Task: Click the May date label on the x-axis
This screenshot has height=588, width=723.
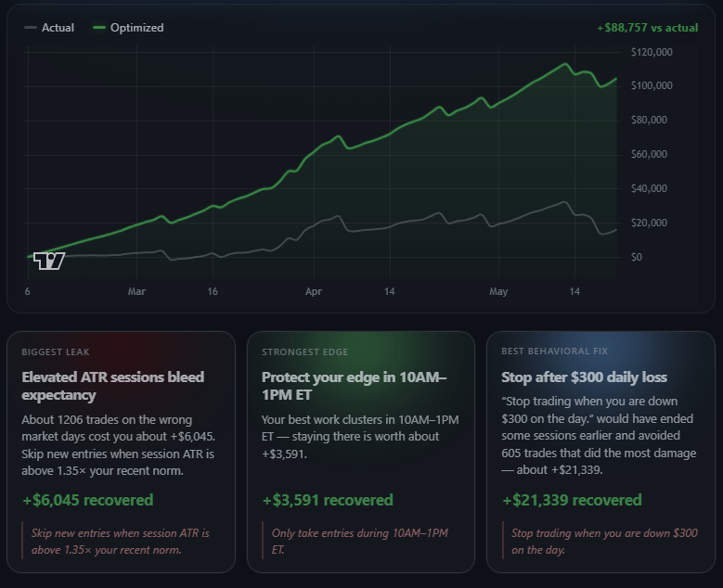Action: coord(498,291)
